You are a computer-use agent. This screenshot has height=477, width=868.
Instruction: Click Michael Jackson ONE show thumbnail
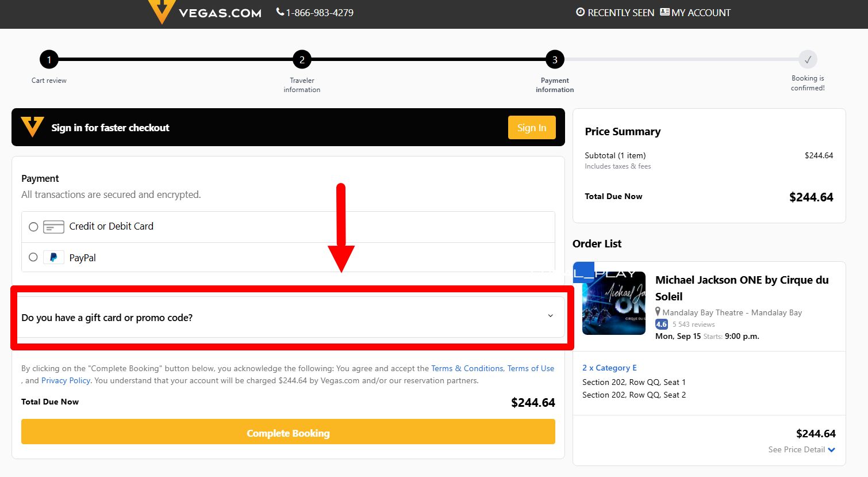tap(613, 303)
